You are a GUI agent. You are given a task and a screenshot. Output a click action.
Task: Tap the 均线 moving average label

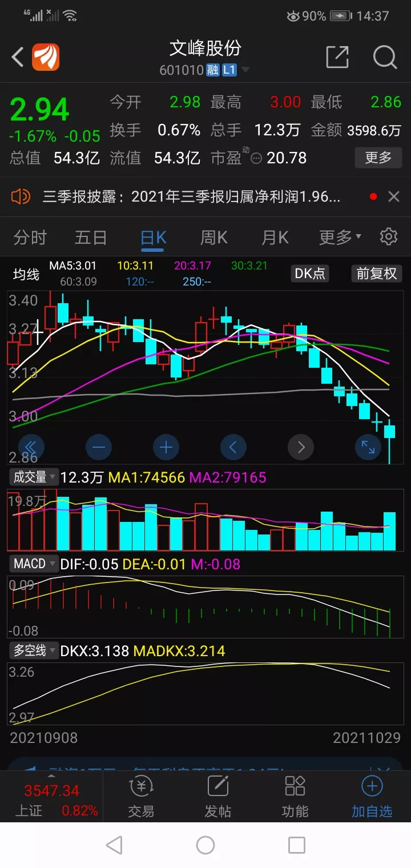click(26, 274)
